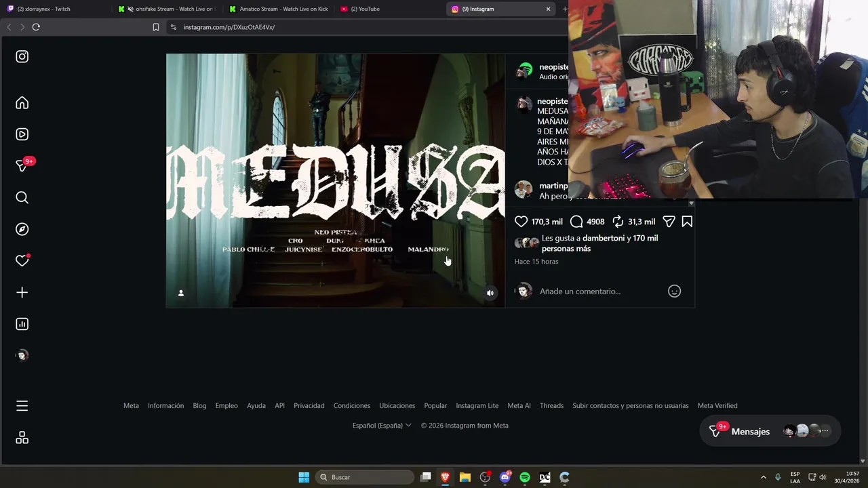Open neopistea profile from post header
Image resolution: width=868 pixels, height=488 pixels.
(554, 67)
